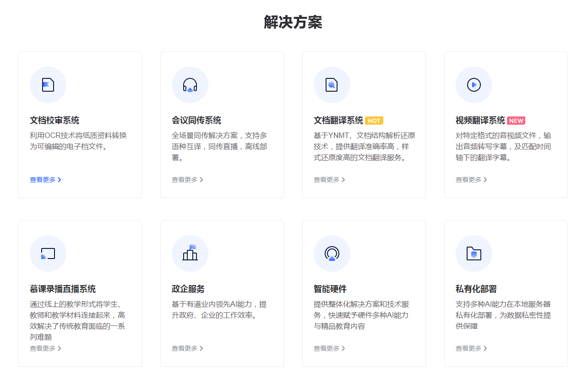Image resolution: width=588 pixels, height=380 pixels.
Task: Click the 文档校审系统 document icon
Action: (48, 85)
